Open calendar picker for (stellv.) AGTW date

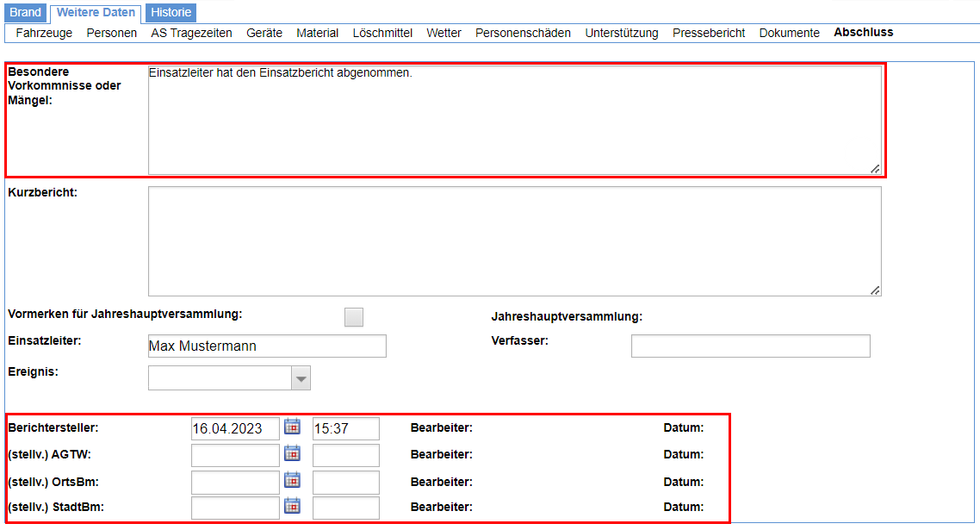click(292, 454)
